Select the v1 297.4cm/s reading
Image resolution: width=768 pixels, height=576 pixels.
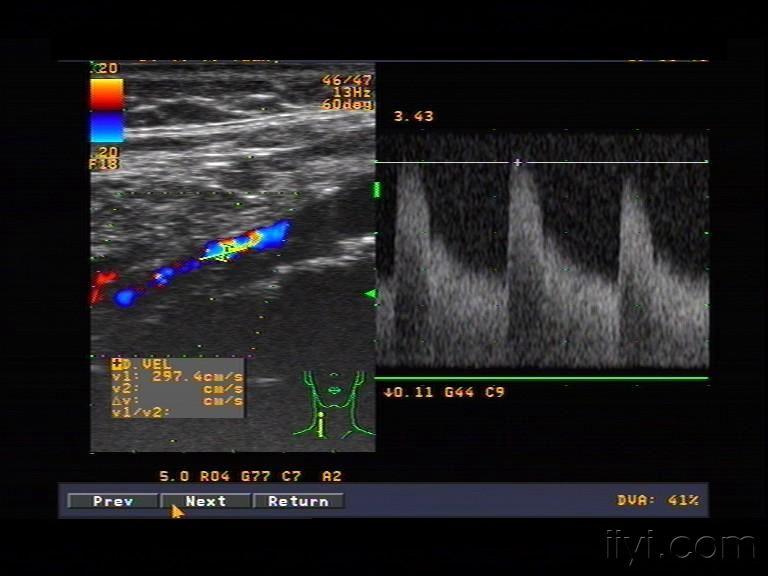[x=177, y=377]
